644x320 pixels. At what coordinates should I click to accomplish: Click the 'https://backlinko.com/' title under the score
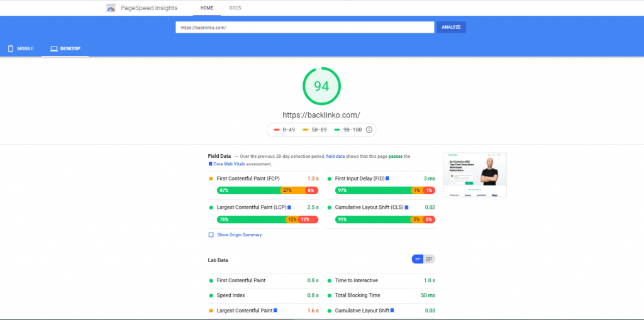(x=321, y=115)
